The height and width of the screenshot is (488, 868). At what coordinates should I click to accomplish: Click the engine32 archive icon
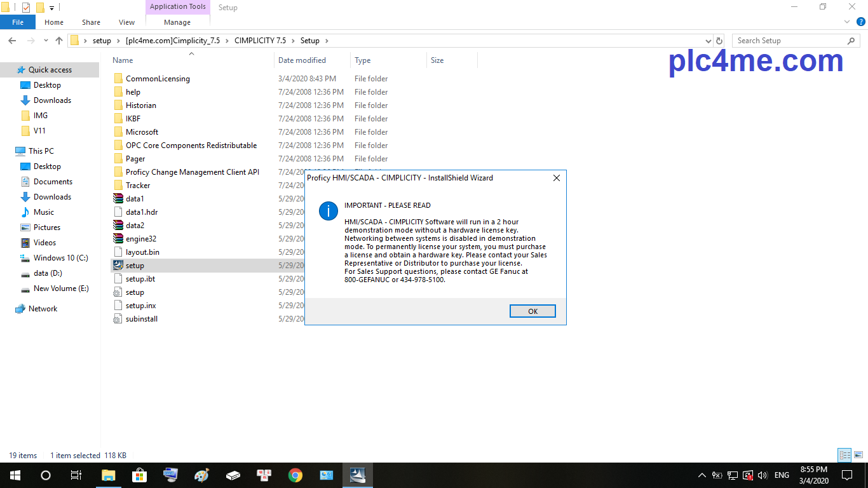coord(118,239)
